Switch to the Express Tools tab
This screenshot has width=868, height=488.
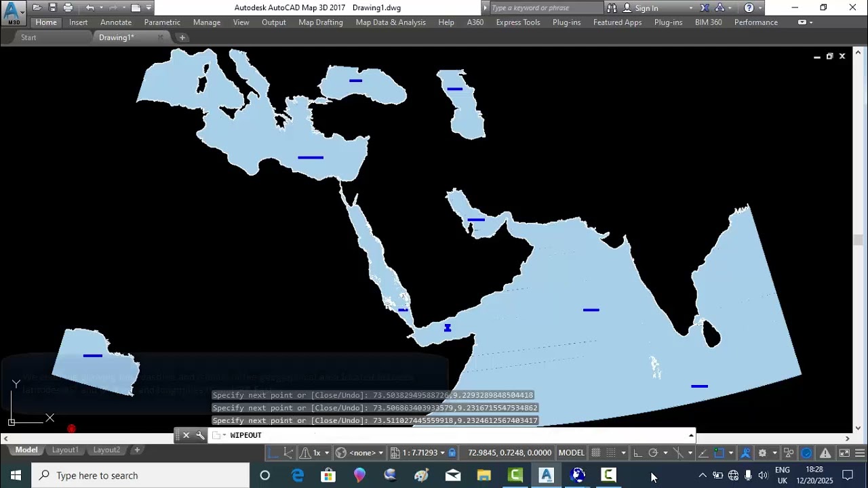pyautogui.click(x=518, y=22)
